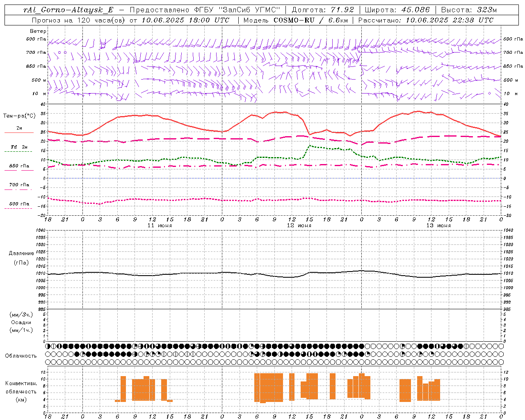Click the 500 м wind level label at left
This screenshot has height=420, width=525.
(x=39, y=80)
